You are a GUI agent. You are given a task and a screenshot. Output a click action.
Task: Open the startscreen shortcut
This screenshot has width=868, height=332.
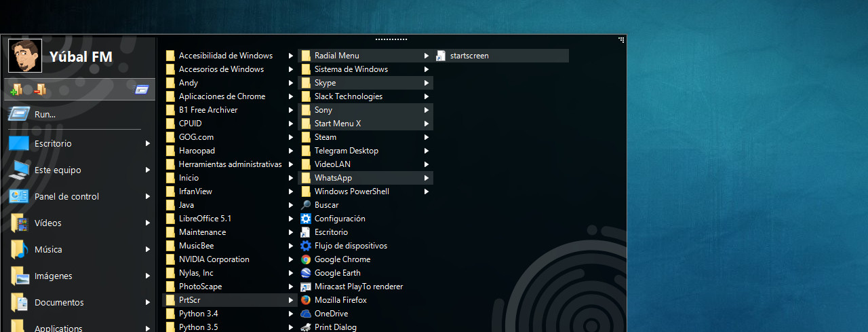coord(469,56)
